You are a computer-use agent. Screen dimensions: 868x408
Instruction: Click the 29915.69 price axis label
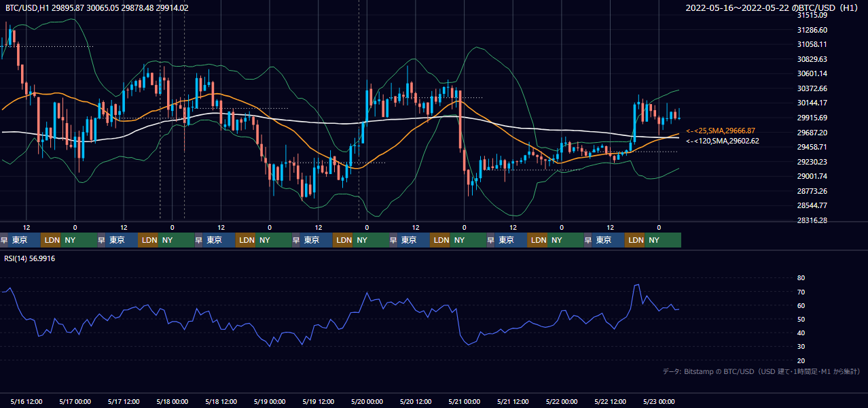(x=812, y=118)
